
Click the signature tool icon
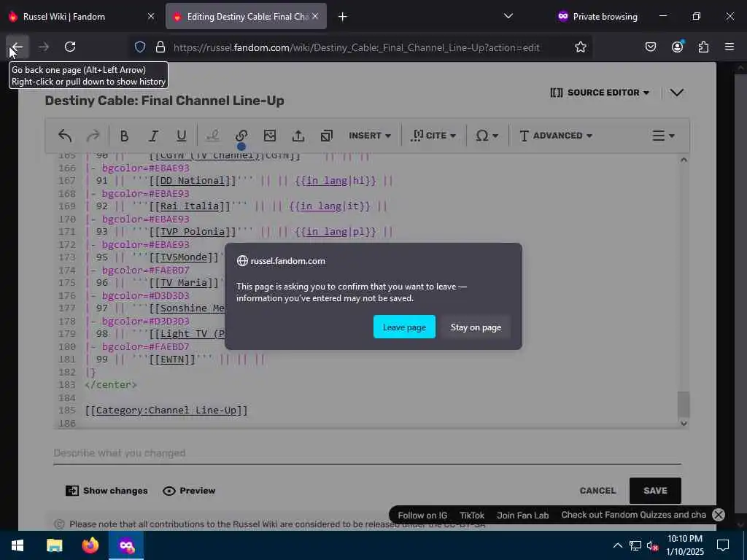212,136
